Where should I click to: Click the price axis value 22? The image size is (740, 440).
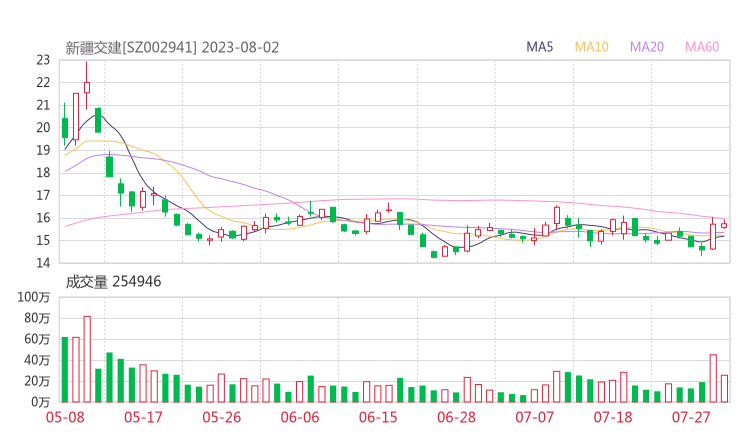coord(43,83)
